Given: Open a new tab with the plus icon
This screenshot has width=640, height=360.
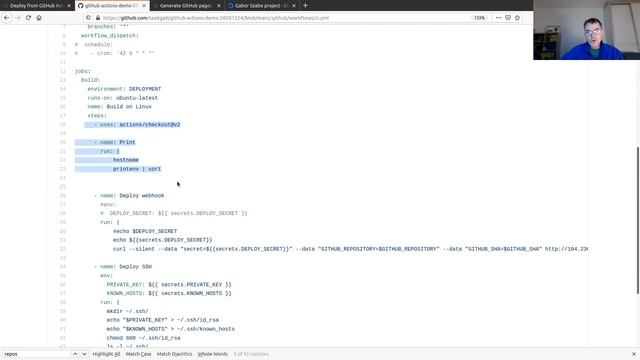Looking at the screenshot, I should (x=305, y=6).
